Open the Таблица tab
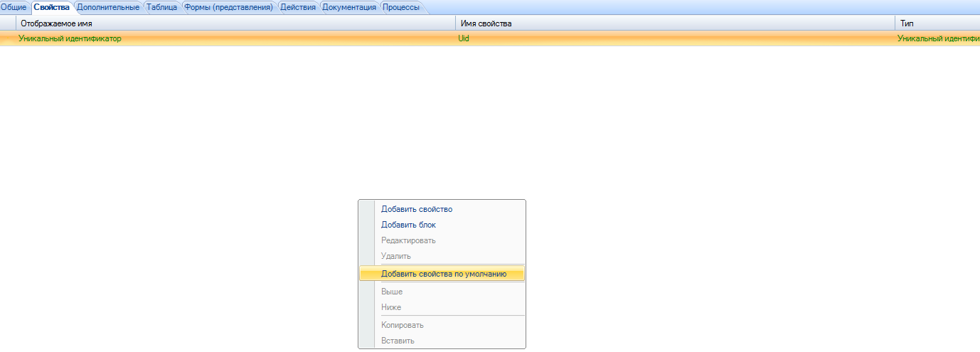The image size is (980, 352). coord(161,7)
